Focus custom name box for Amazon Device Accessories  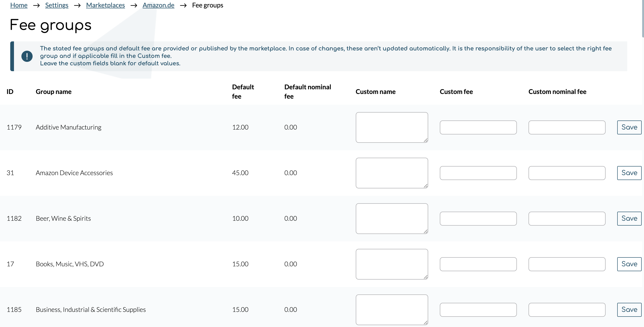click(x=392, y=173)
